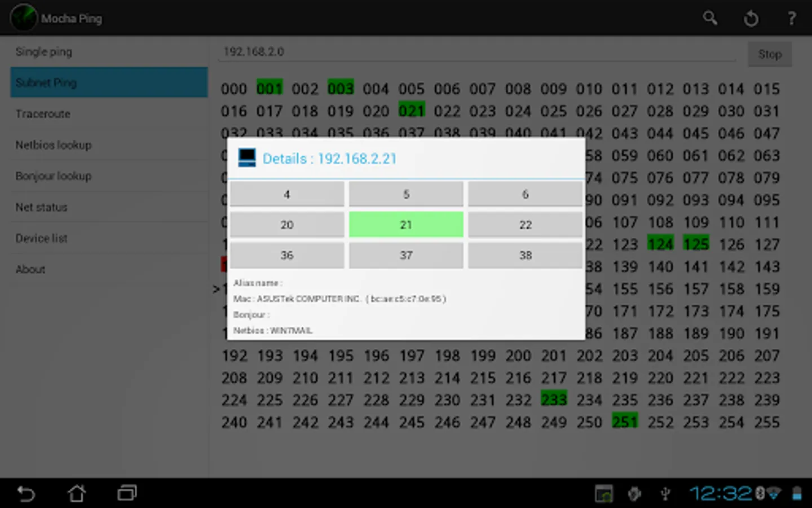Click host 175 in grid

tap(767, 311)
